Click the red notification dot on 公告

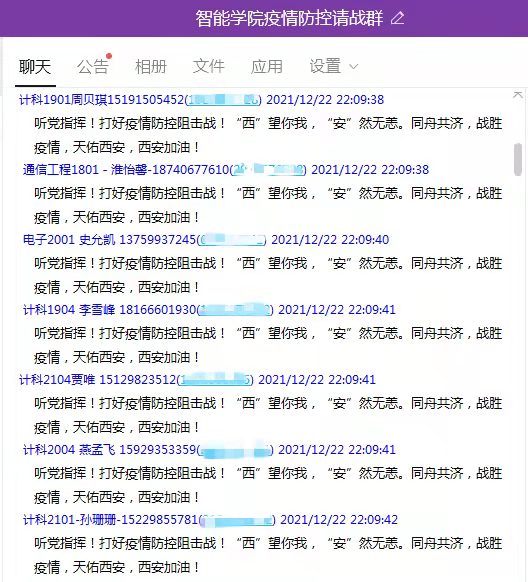(x=109, y=56)
